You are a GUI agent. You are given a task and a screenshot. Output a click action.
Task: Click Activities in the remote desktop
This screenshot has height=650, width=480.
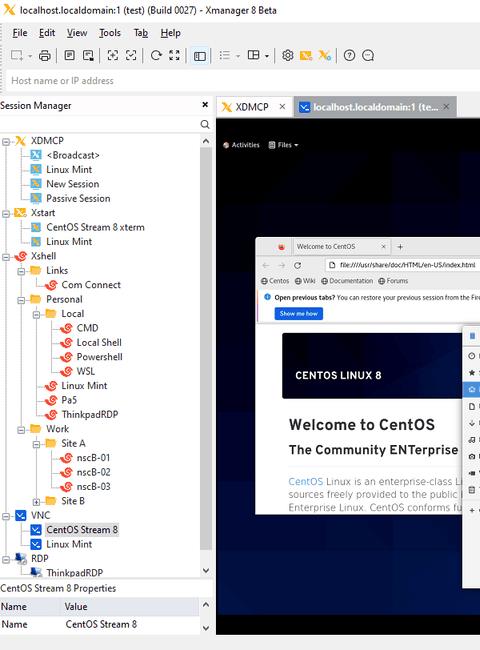pyautogui.click(x=241, y=145)
